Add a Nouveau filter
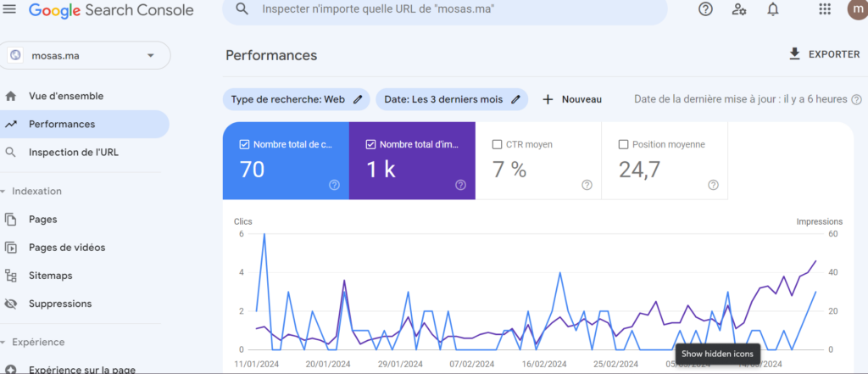 point(572,99)
